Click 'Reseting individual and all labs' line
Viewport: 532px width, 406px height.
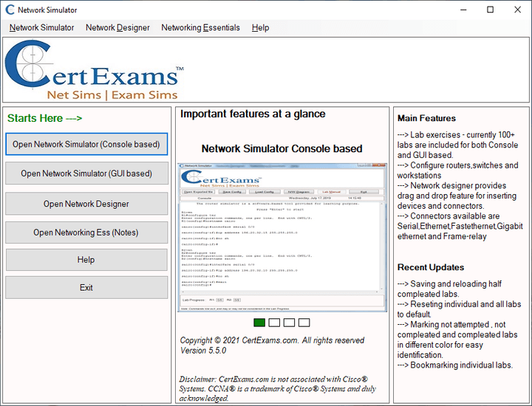[459, 304]
